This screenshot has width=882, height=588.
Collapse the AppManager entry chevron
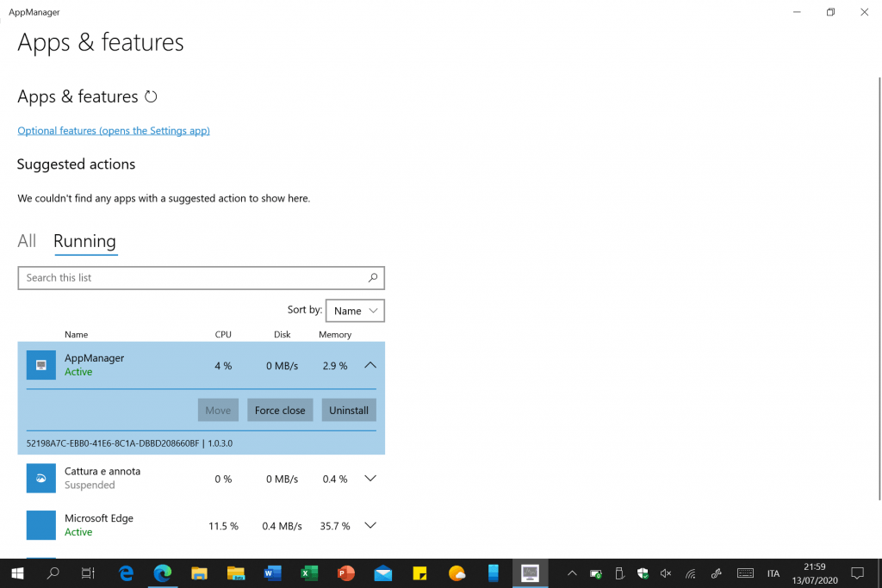click(x=370, y=365)
